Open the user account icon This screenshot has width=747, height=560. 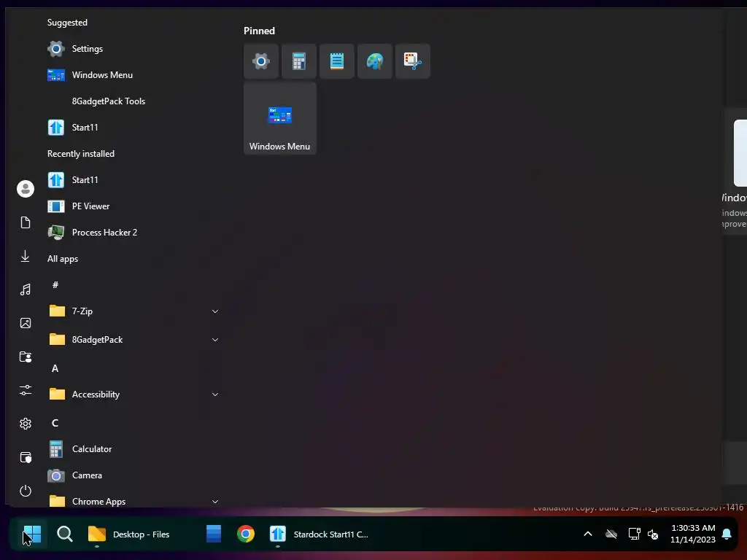pyautogui.click(x=26, y=189)
